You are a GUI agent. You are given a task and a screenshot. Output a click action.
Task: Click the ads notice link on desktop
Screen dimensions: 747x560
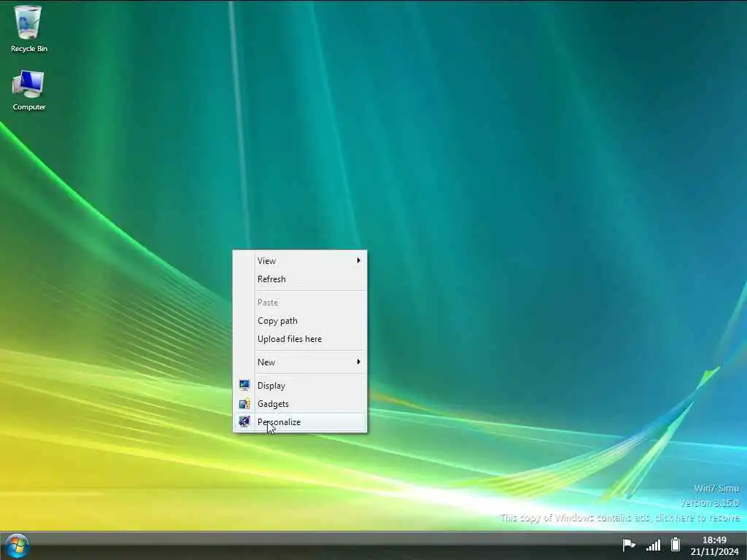point(619,518)
